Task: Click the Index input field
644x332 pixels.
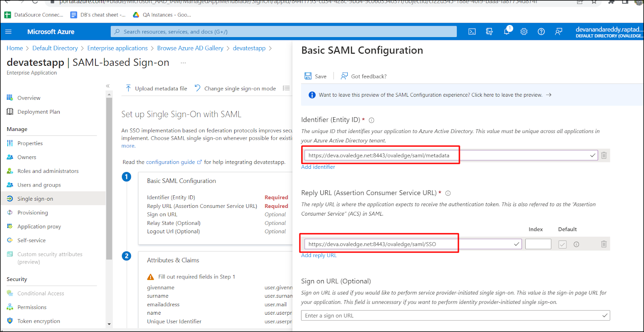Action: click(x=538, y=244)
